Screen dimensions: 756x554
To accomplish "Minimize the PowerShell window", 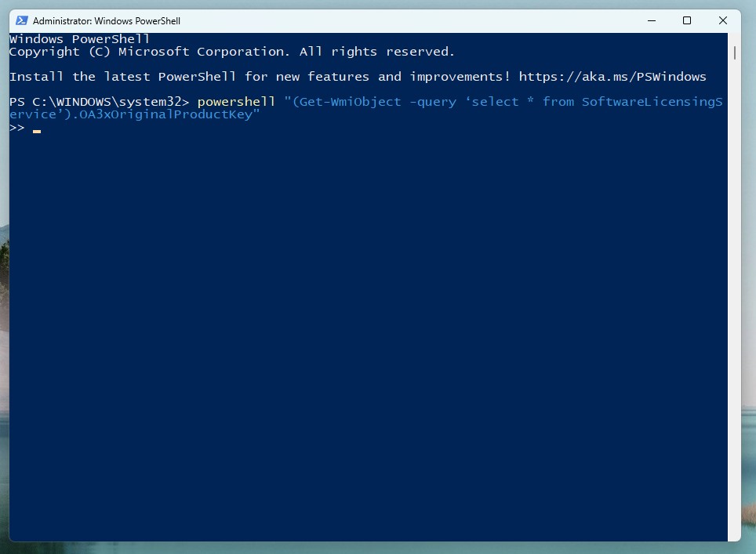I will click(x=652, y=20).
